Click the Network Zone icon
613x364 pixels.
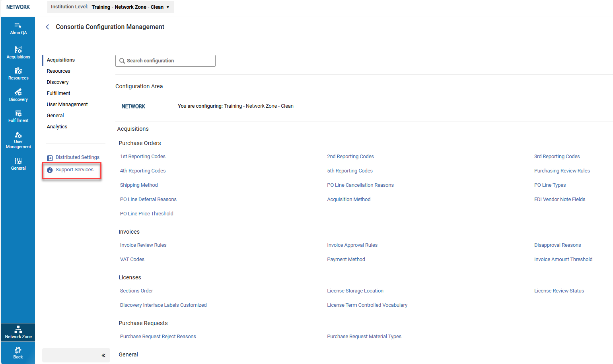pos(18,332)
